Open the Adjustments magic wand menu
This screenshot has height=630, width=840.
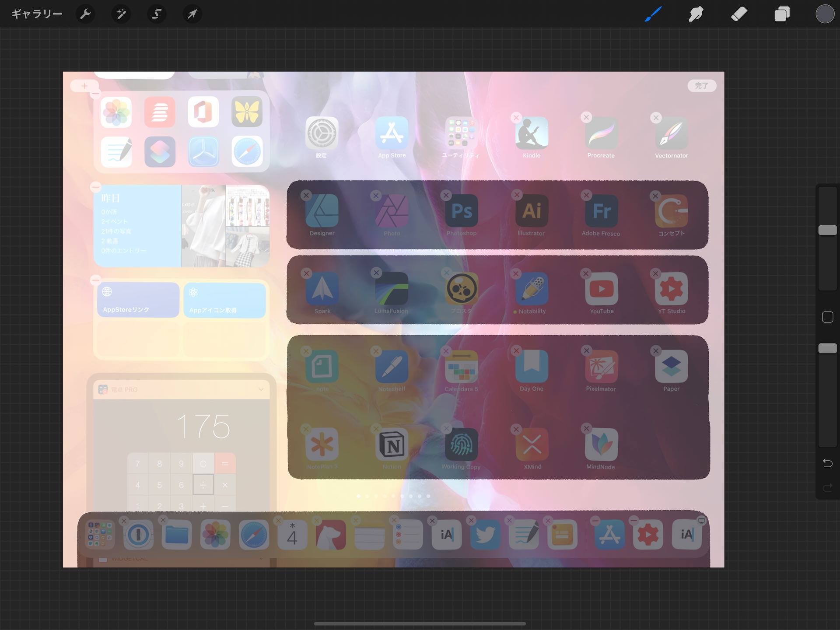121,14
